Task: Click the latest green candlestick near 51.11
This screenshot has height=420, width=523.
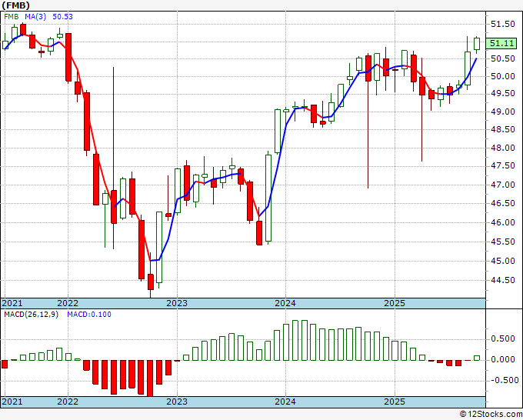Action: coord(477,44)
